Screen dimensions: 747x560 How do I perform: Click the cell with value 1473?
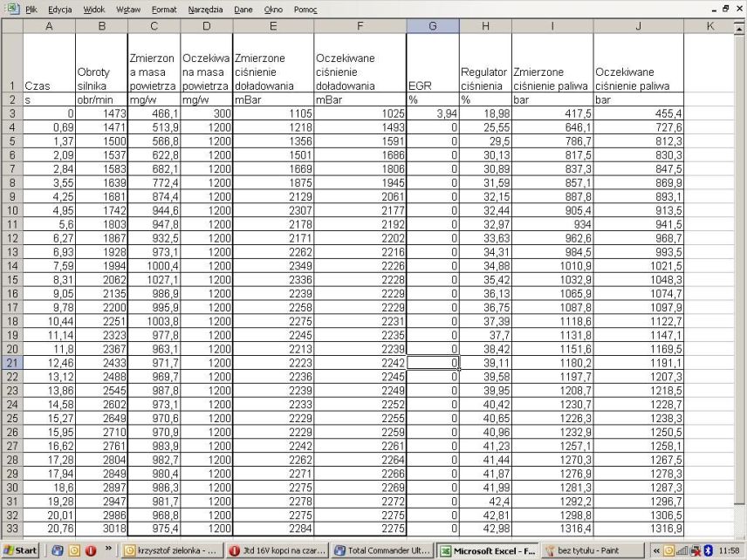click(x=101, y=113)
